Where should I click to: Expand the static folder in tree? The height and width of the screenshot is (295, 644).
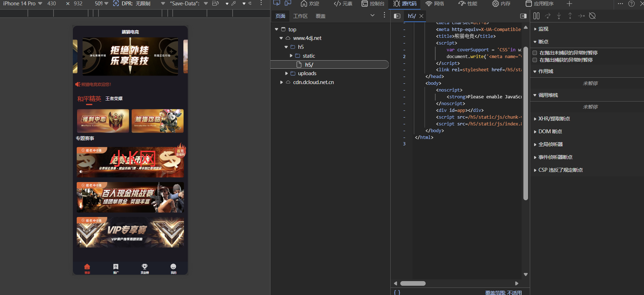click(291, 56)
